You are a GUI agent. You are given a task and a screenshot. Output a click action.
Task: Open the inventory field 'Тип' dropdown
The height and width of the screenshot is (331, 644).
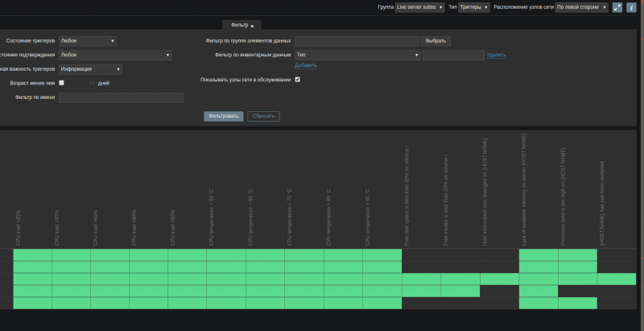coord(357,55)
